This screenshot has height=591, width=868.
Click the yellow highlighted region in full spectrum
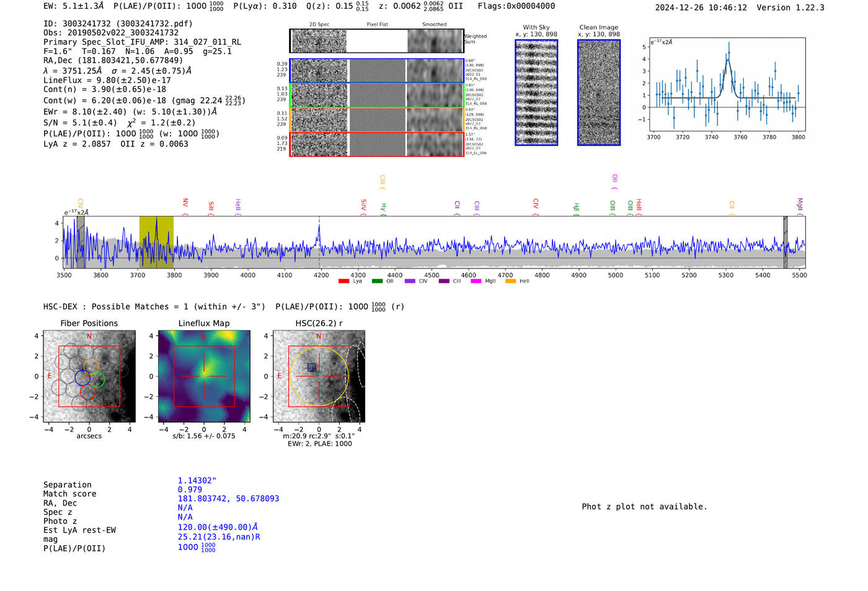pos(156,242)
